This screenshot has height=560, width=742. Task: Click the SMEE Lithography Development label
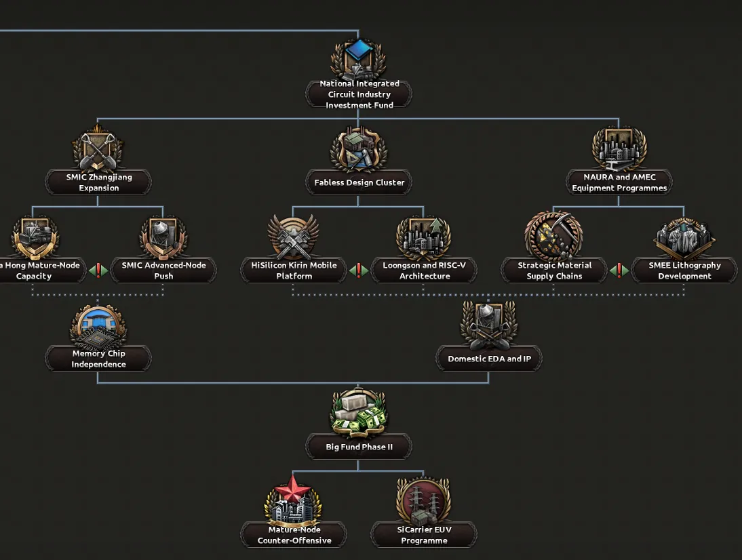[x=684, y=271]
